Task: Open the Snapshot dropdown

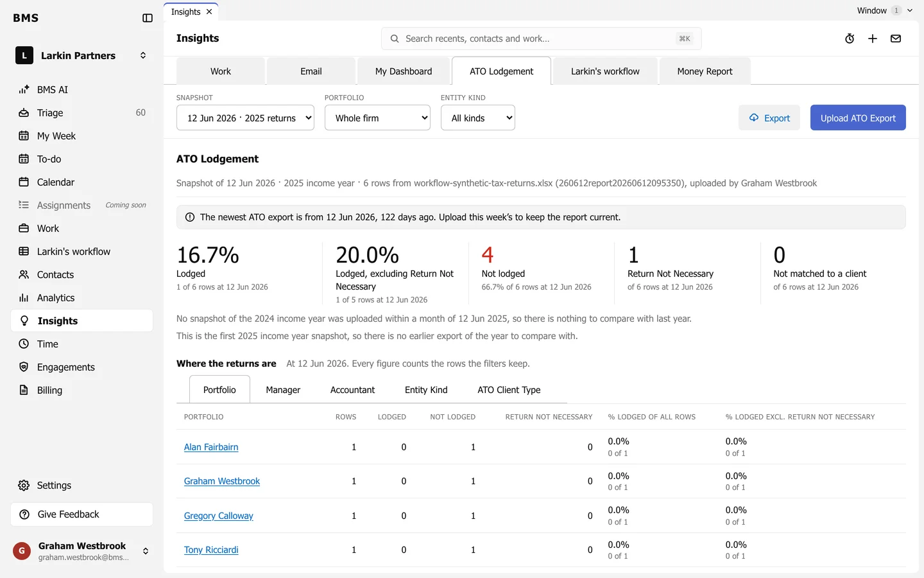Action: (245, 118)
